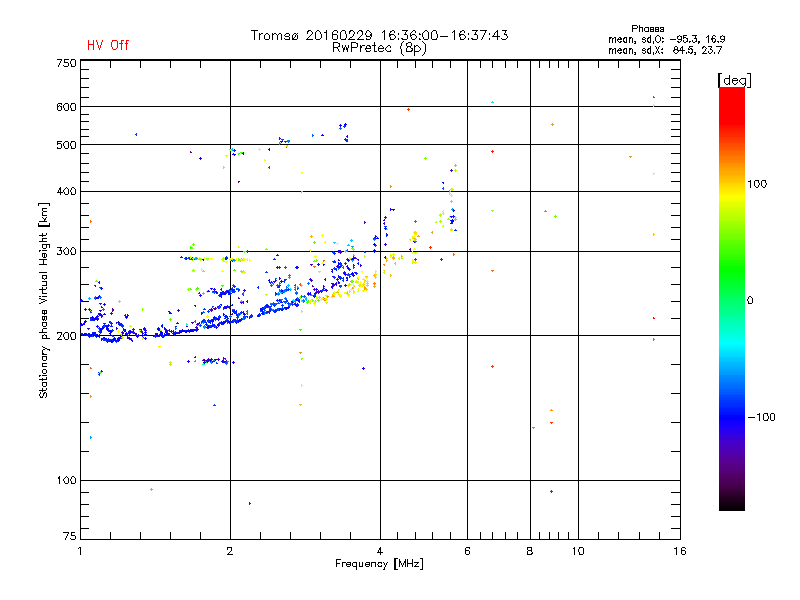Click the 'RwPretec (8p)' subtitle
800x600 pixels.
[x=379, y=48]
